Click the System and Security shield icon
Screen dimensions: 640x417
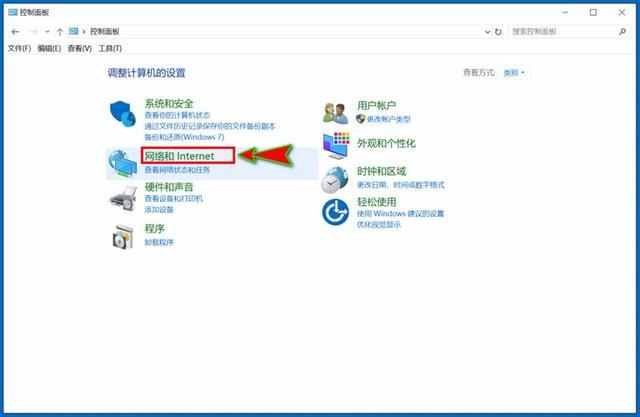(x=123, y=114)
